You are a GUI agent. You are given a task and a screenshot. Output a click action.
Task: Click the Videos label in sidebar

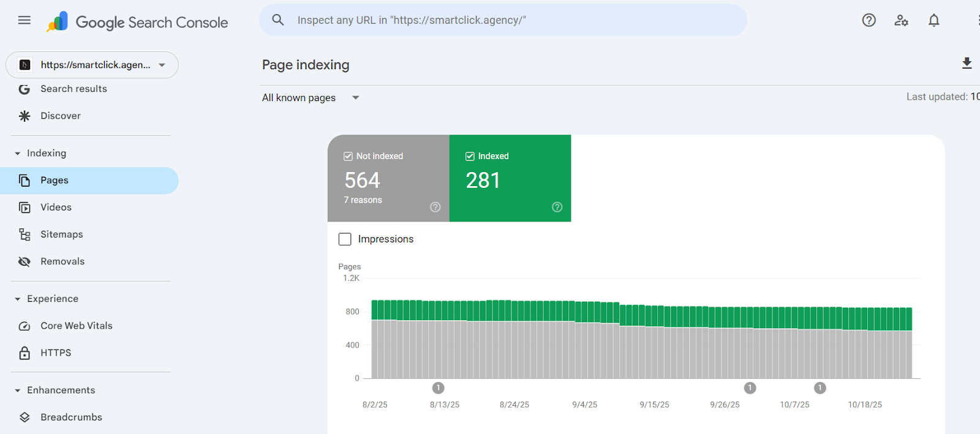tap(56, 208)
